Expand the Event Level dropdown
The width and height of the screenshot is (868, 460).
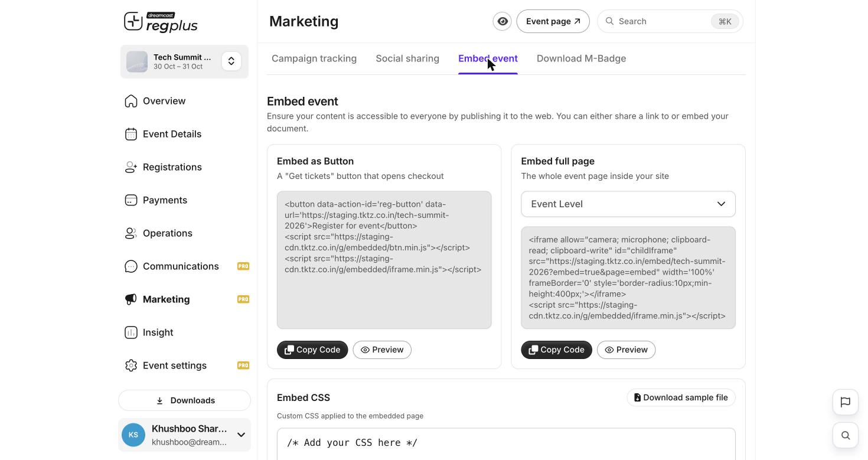628,204
